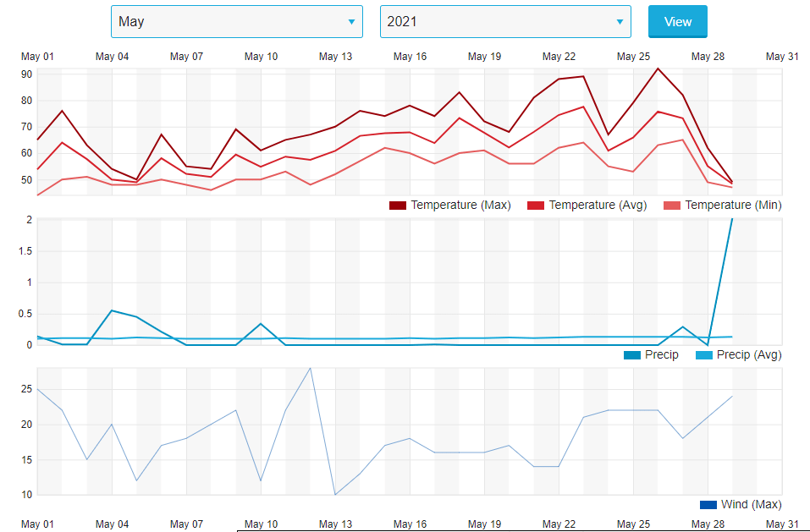The height and width of the screenshot is (532, 810).
Task: Click the dropdown arrow in year selector
Action: coord(620,22)
